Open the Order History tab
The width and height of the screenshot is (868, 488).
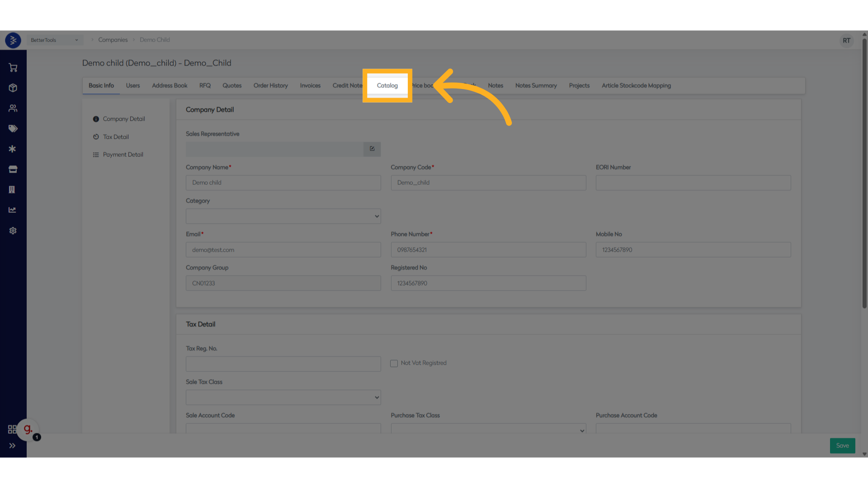tap(270, 85)
